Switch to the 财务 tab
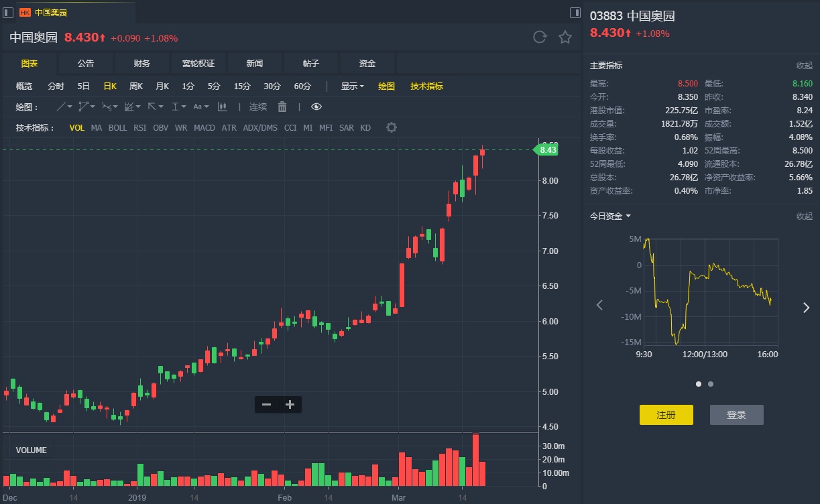Screen dimensions: 820x504 pos(141,63)
